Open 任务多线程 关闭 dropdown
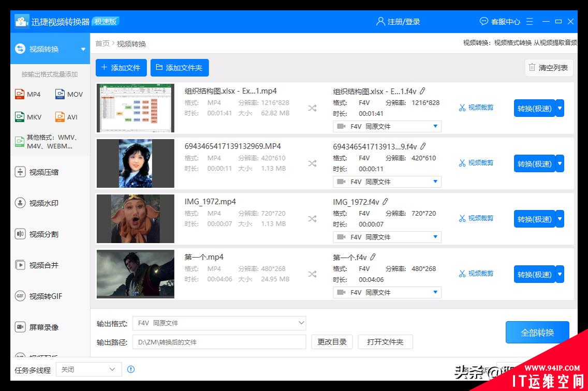Screen dimensions: 588x391 pyautogui.click(x=89, y=370)
